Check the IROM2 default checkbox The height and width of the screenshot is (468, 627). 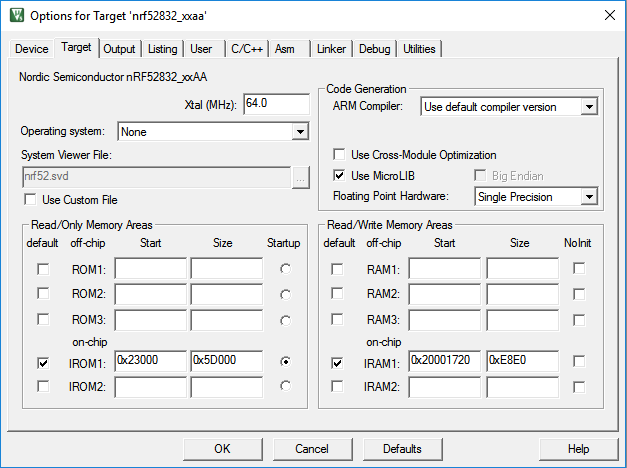click(43, 386)
